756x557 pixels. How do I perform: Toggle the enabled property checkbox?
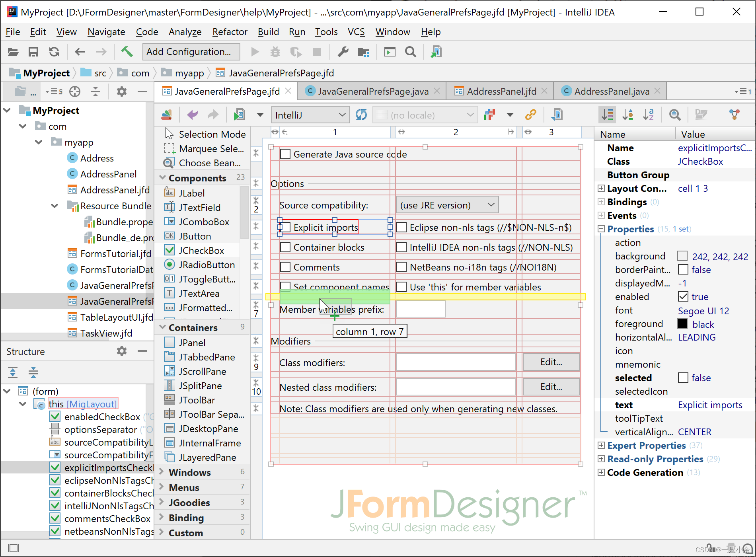683,296
